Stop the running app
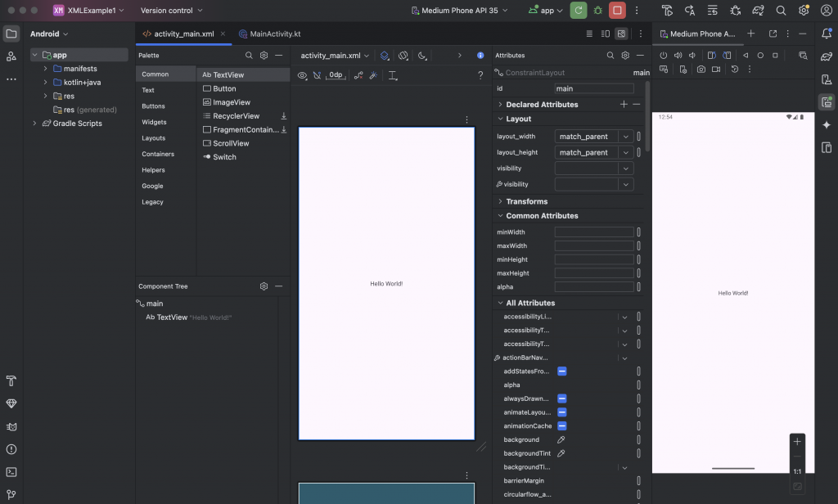 coord(617,11)
